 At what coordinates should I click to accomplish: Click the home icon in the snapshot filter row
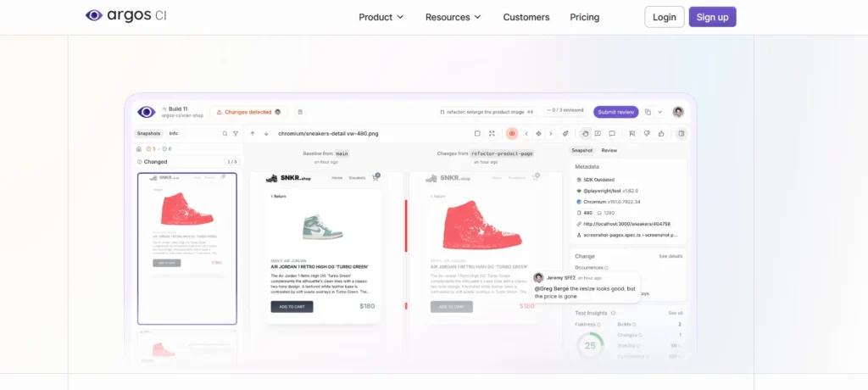pyautogui.click(x=139, y=149)
